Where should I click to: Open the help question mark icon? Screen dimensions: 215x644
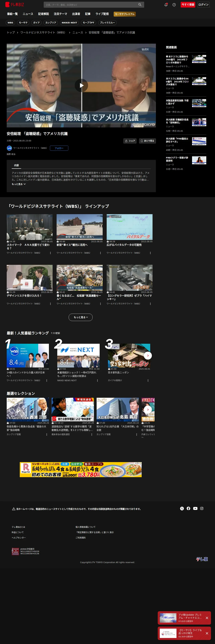pyautogui.click(x=174, y=5)
